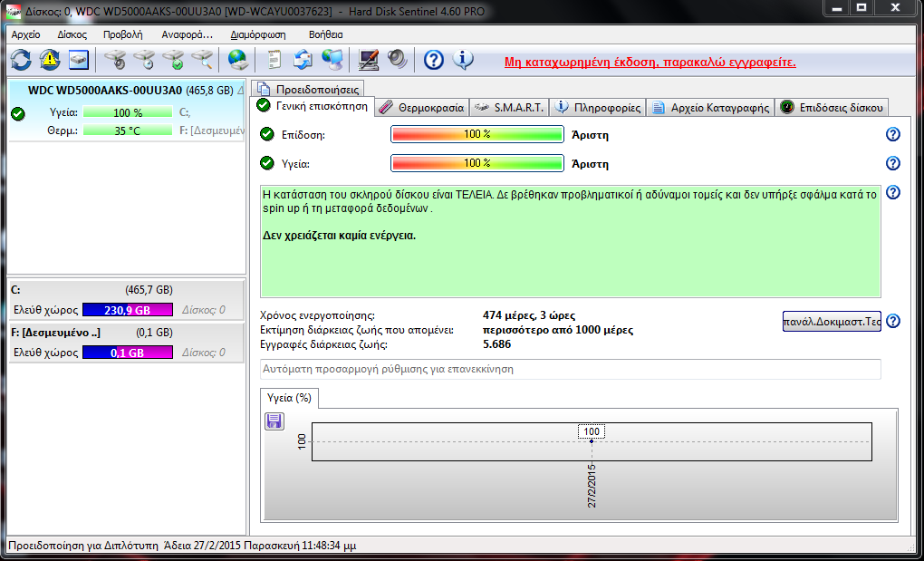
Task: Click green check icon beside Επίδοση label
Action: click(x=267, y=134)
